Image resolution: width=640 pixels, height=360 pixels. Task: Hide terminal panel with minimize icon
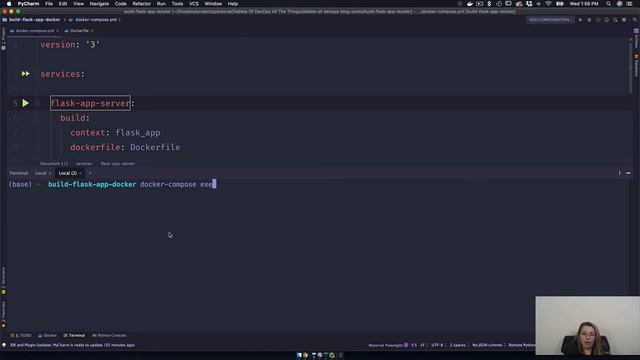(x=628, y=173)
